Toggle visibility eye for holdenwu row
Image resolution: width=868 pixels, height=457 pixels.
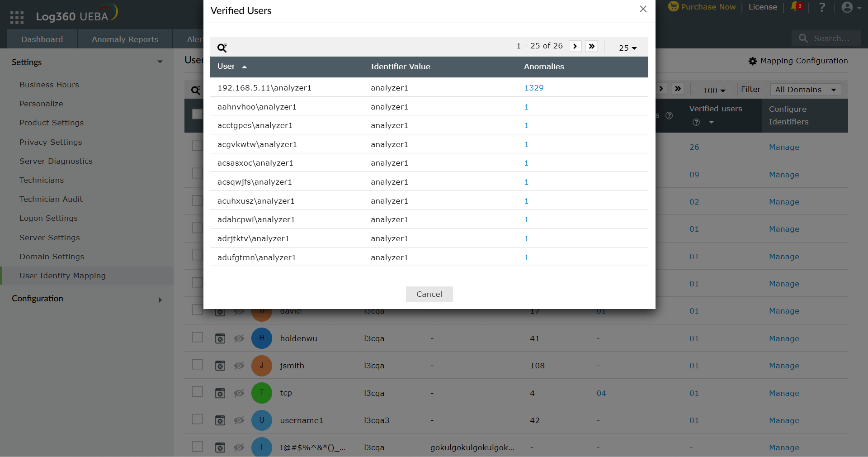click(x=239, y=338)
